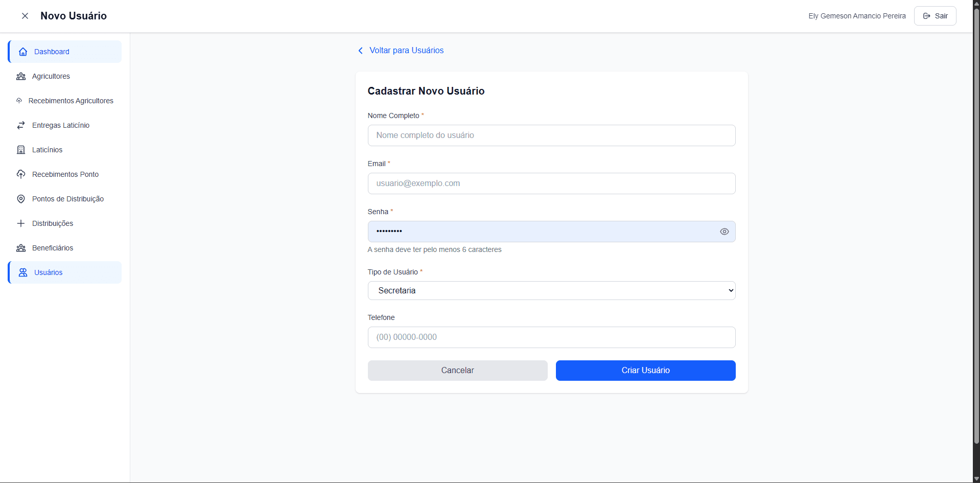Click the Agricultores people icon

click(x=21, y=76)
